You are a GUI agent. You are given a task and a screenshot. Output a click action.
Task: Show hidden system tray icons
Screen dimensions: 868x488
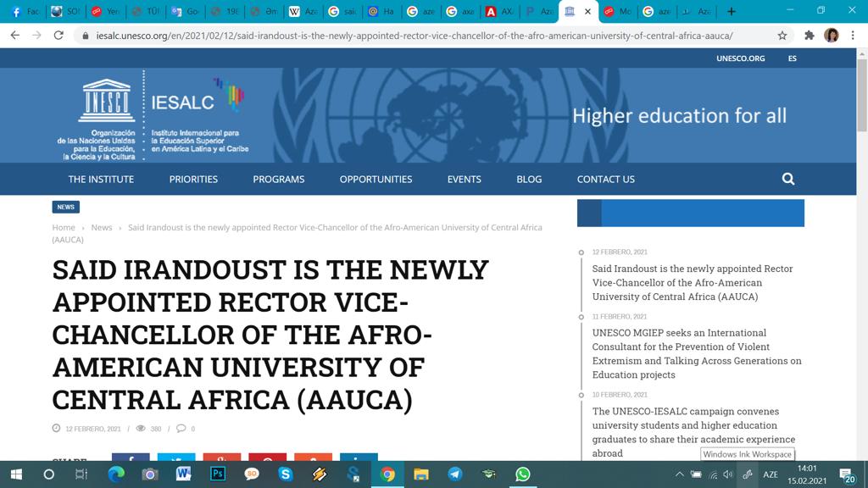tap(680, 474)
